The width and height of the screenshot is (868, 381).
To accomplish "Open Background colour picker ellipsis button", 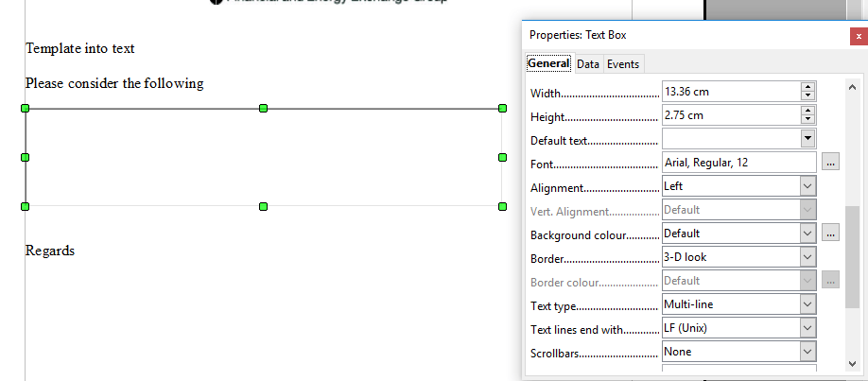I will point(830,234).
